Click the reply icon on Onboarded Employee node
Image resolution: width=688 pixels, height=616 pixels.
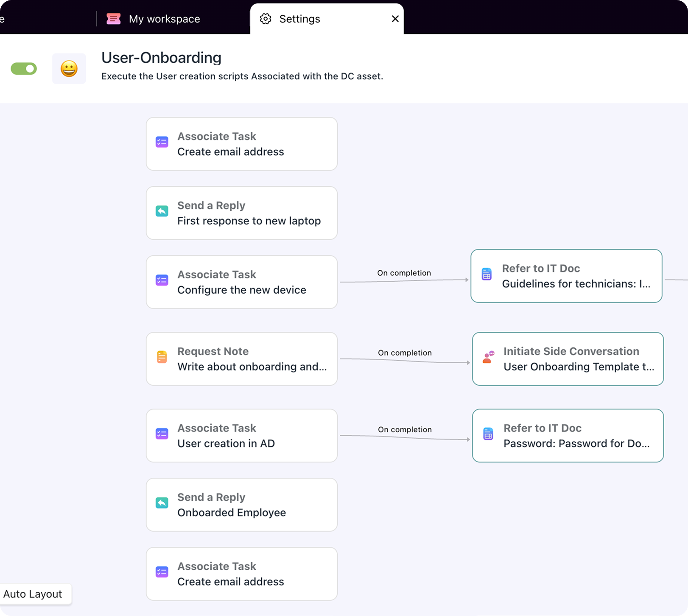tap(162, 503)
